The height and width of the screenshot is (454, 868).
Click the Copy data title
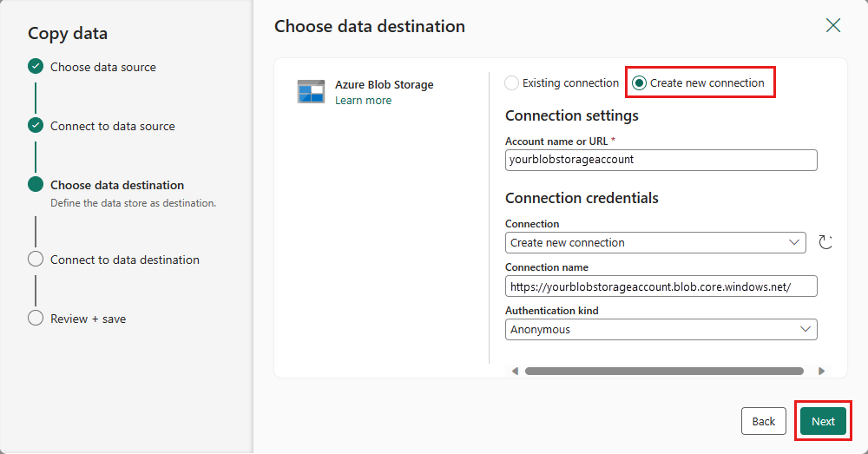[x=68, y=34]
